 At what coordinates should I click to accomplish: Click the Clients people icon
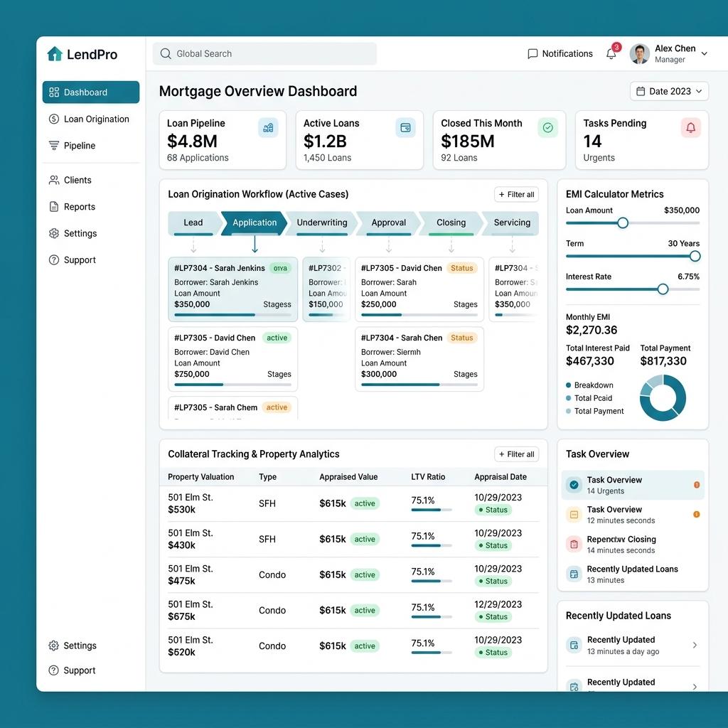click(54, 180)
